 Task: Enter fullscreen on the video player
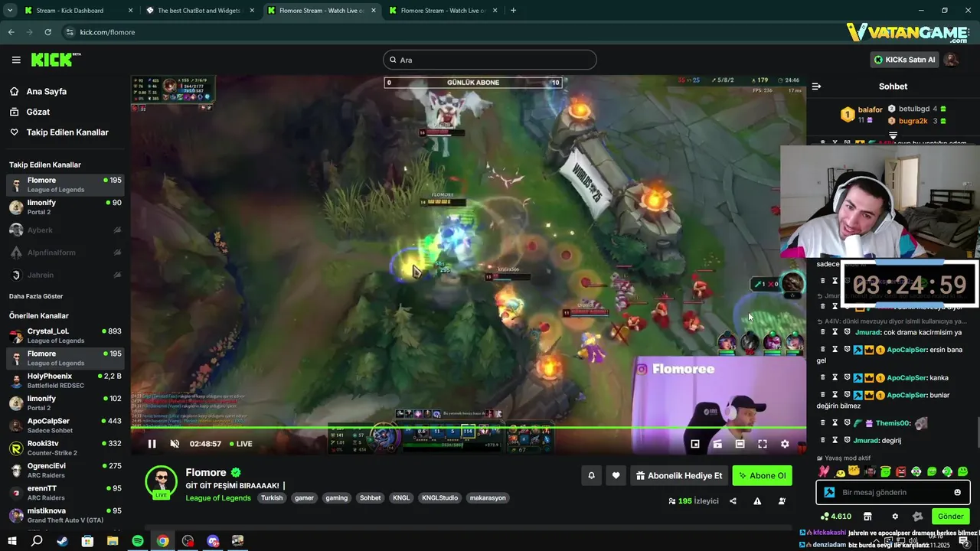click(x=763, y=444)
